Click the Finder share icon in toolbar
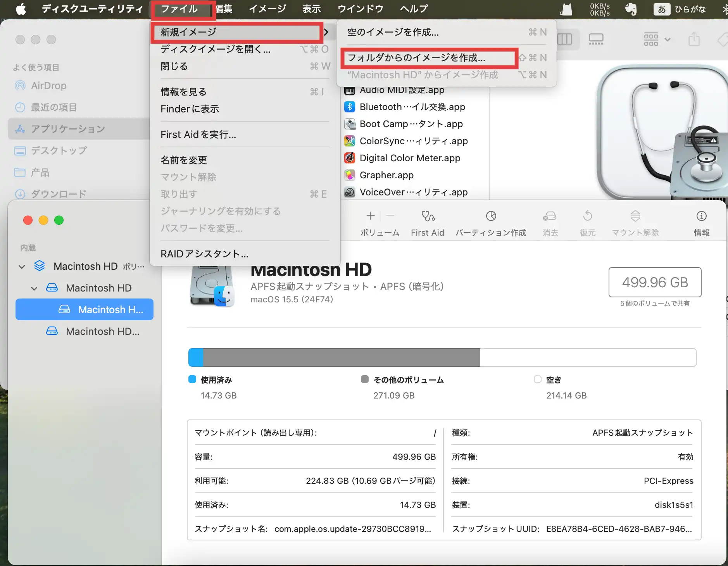Viewport: 728px width, 566px height. click(x=693, y=40)
